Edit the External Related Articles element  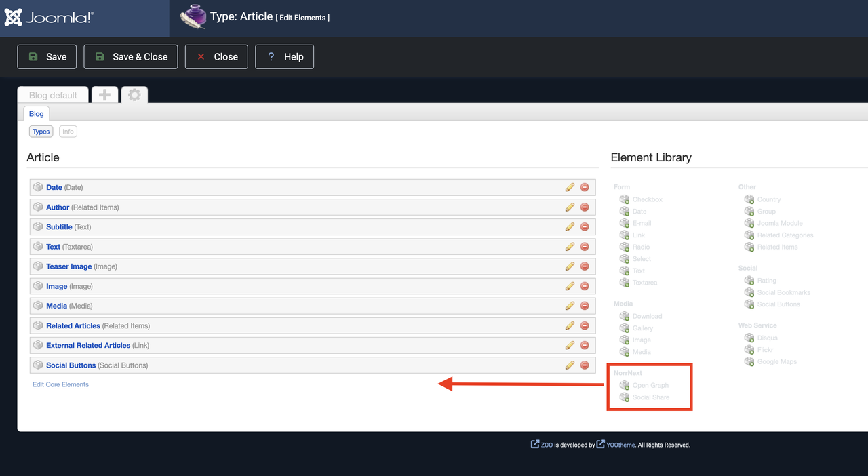[570, 345]
